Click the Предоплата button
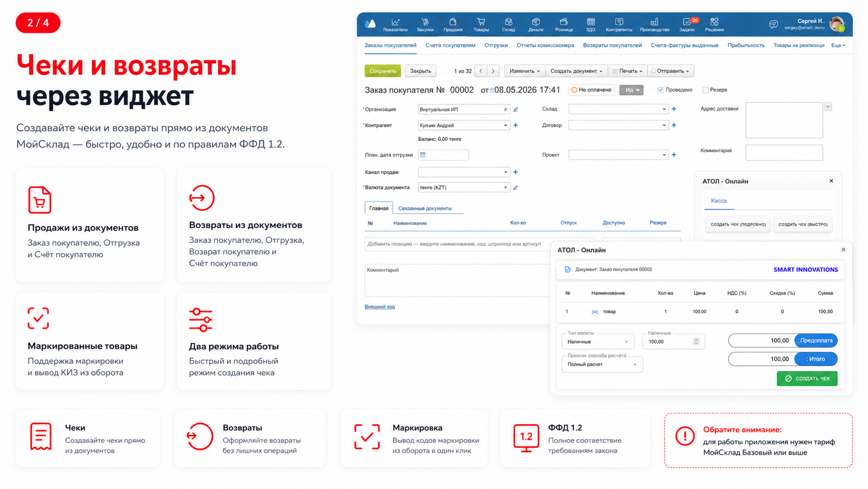868x489 pixels. click(816, 340)
